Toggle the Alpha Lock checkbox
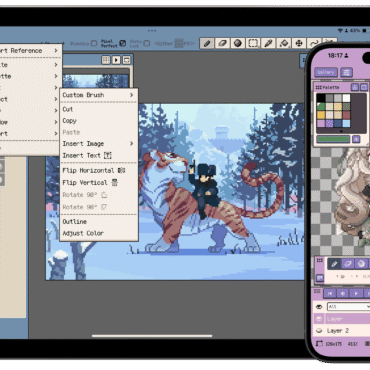This screenshot has width=370, height=370. [147, 43]
